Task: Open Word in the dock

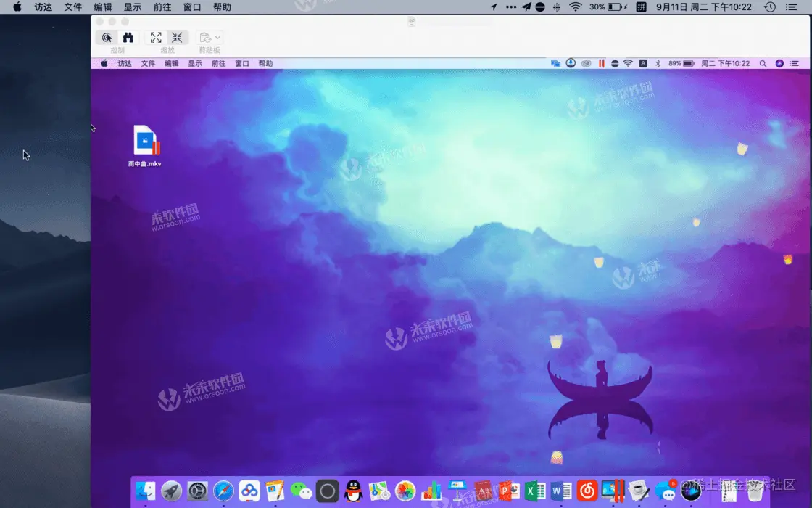Action: click(561, 491)
